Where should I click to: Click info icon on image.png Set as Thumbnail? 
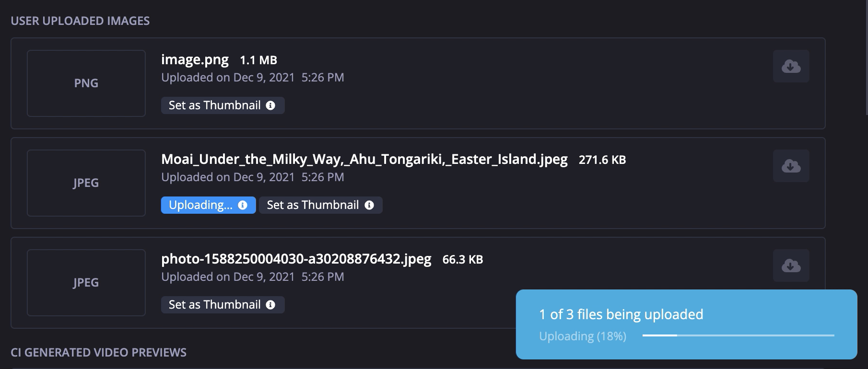pos(270,105)
